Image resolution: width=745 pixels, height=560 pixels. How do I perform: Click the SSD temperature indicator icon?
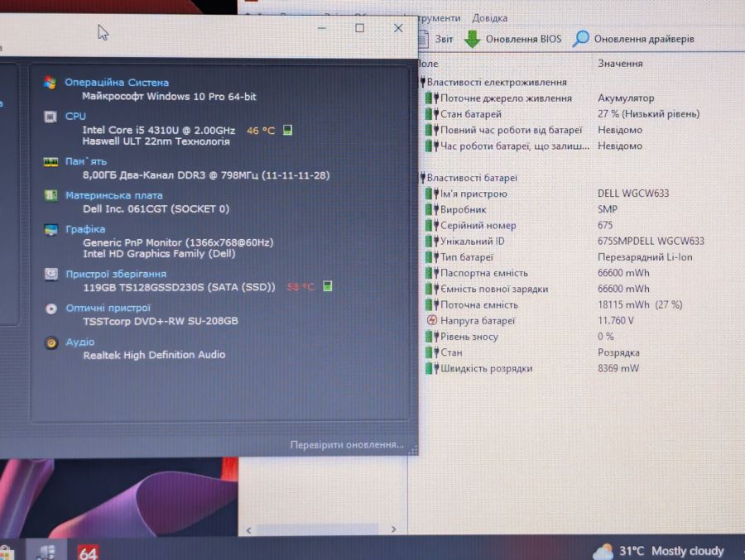pyautogui.click(x=327, y=286)
